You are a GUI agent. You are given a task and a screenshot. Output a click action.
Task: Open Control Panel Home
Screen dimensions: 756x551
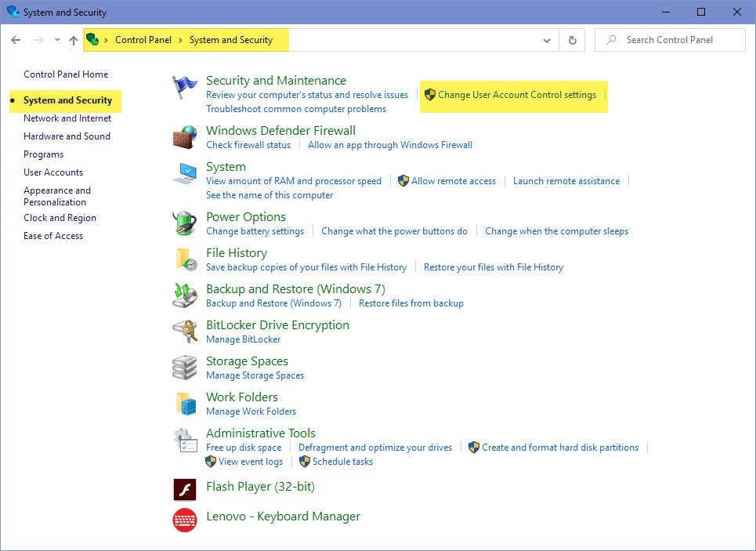pos(66,74)
